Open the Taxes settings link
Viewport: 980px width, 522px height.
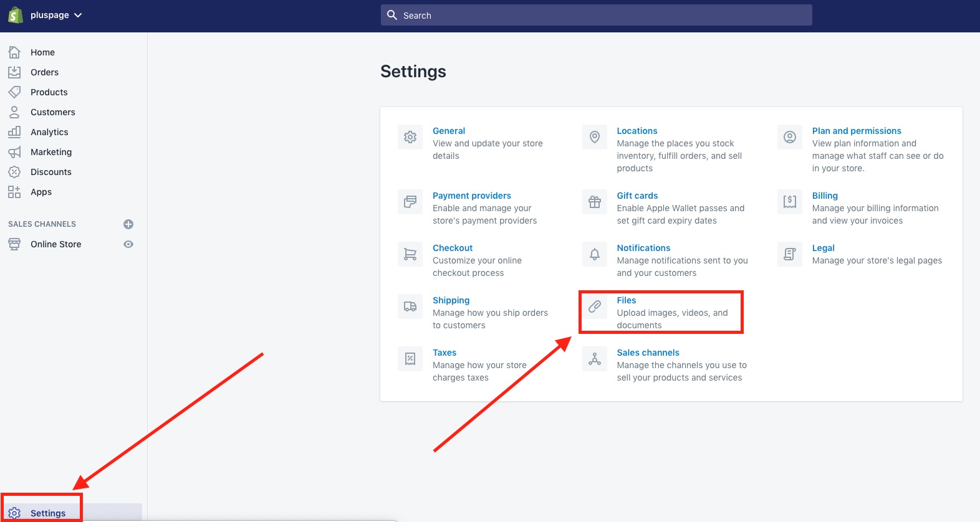pos(444,353)
